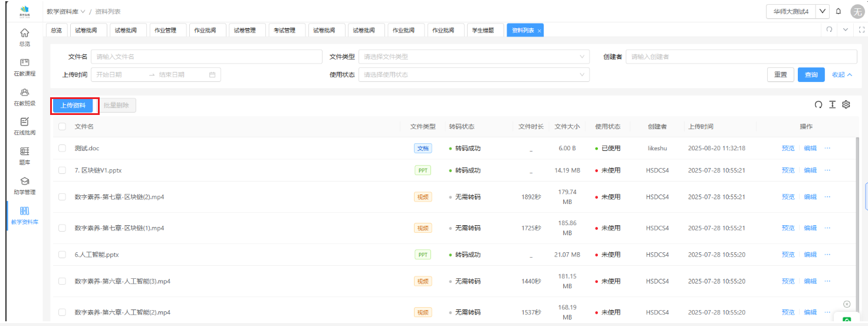Open 助学管理 in the sidebar
The width and height of the screenshot is (868, 326).
[x=24, y=185]
